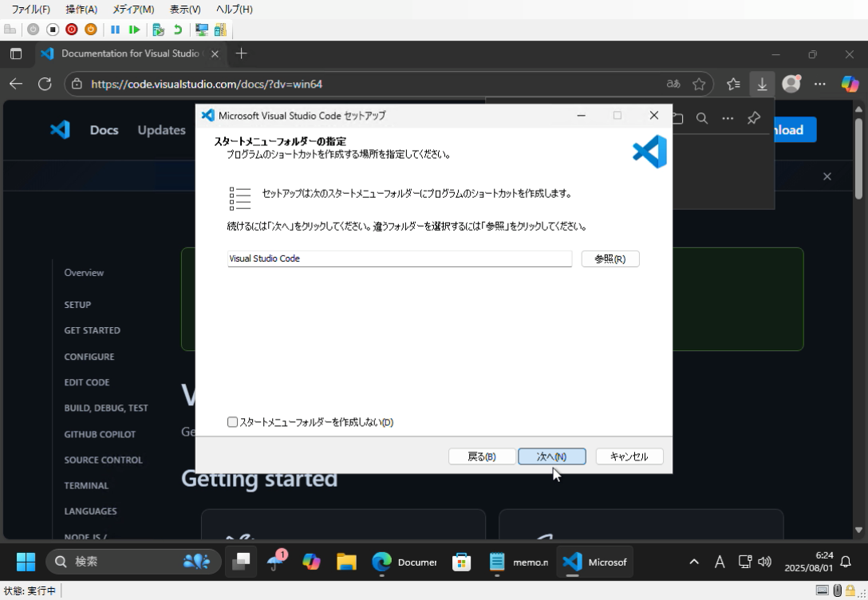This screenshot has width=868, height=600.
Task: Switch to memo Notepad taskbar window
Action: click(518, 562)
